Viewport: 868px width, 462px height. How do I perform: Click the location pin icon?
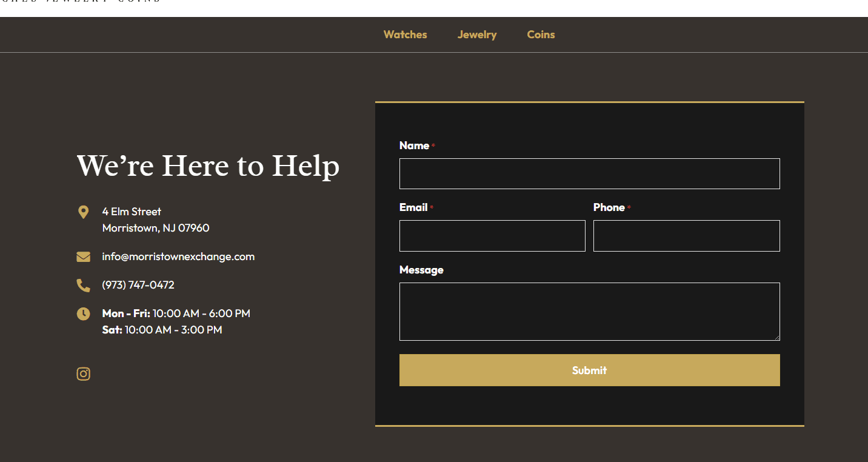coord(84,212)
